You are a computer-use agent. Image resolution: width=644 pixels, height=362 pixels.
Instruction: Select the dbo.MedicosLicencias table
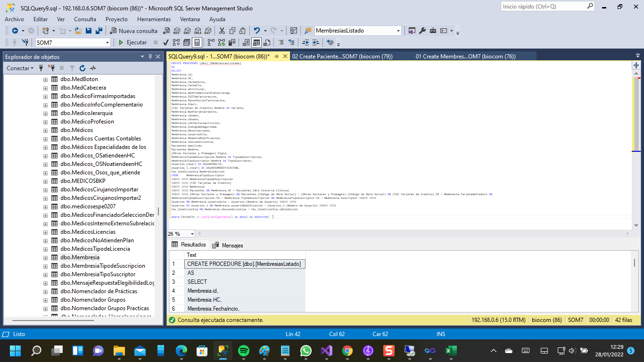pyautogui.click(x=88, y=232)
